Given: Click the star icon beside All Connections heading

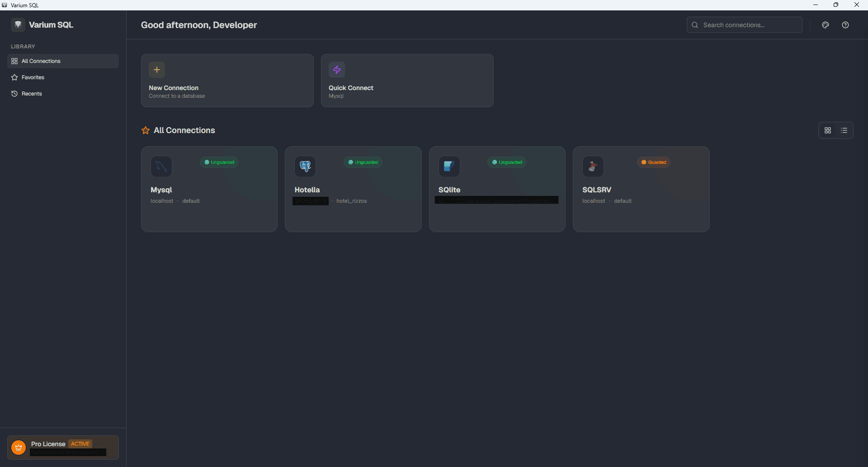Looking at the screenshot, I should 145,130.
